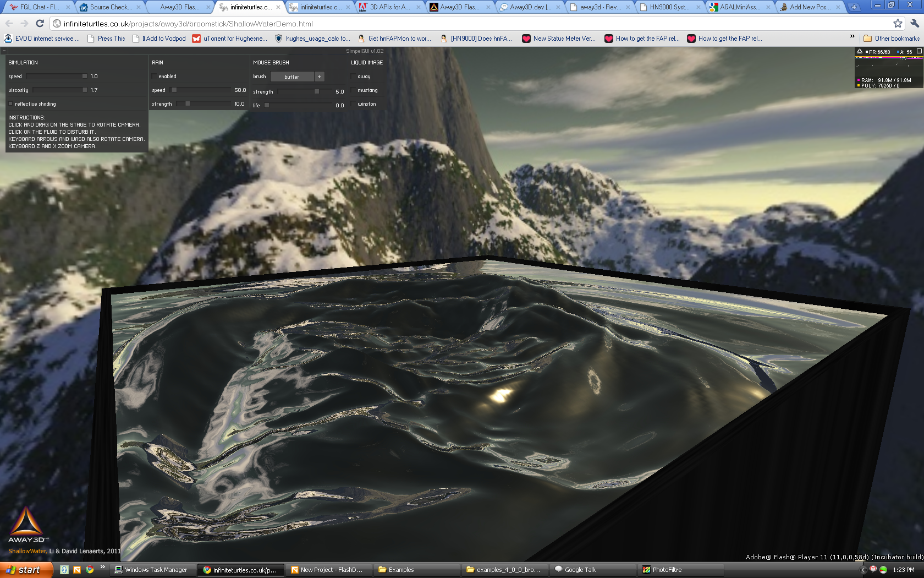Expand the hidden bookmarks overflow chevron
This screenshot has width=924, height=578.
(853, 37)
